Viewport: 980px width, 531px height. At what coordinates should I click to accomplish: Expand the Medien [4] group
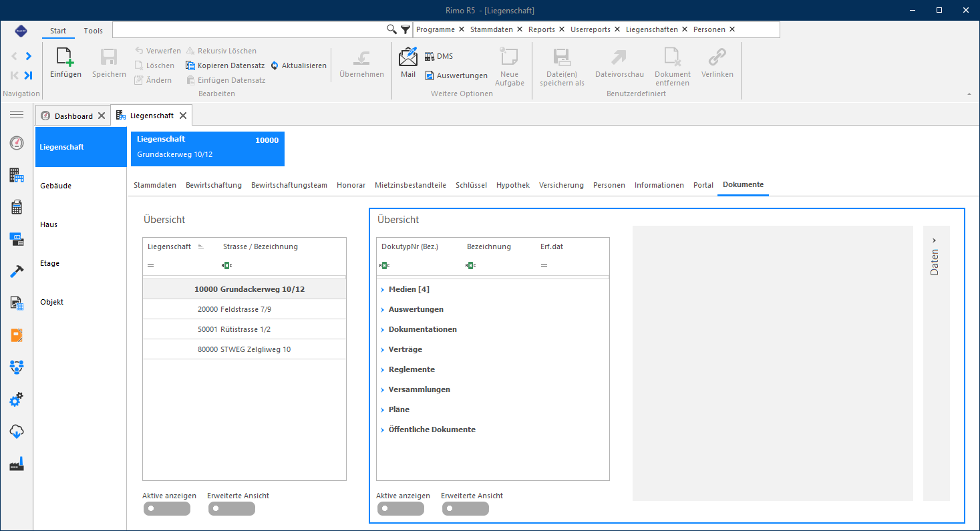tap(383, 289)
